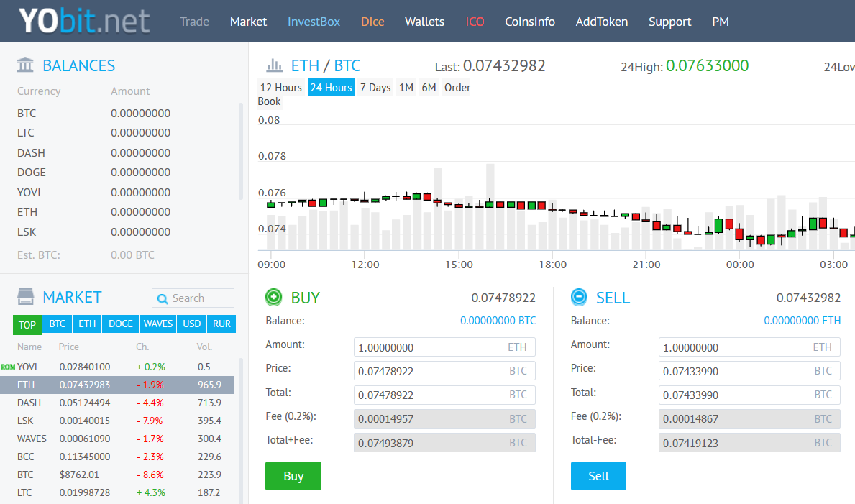
Task: Click the Price column header in Market
Action: tap(69, 347)
